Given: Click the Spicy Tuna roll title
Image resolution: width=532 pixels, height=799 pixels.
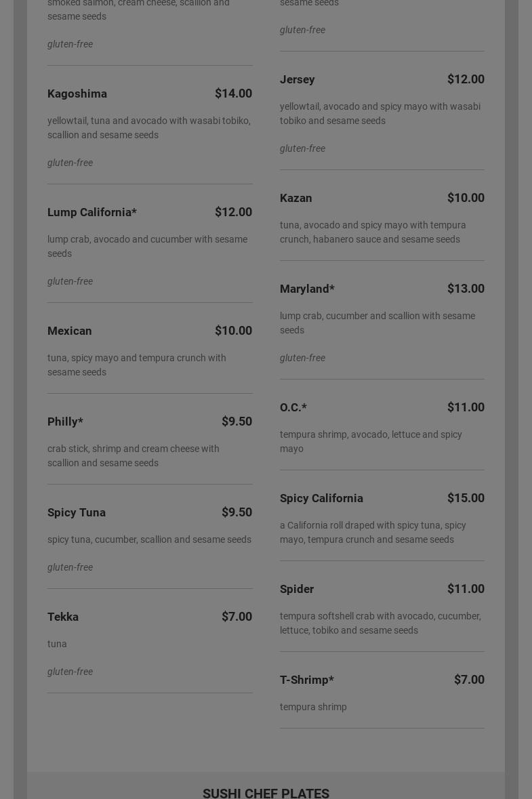Looking at the screenshot, I should tap(77, 512).
